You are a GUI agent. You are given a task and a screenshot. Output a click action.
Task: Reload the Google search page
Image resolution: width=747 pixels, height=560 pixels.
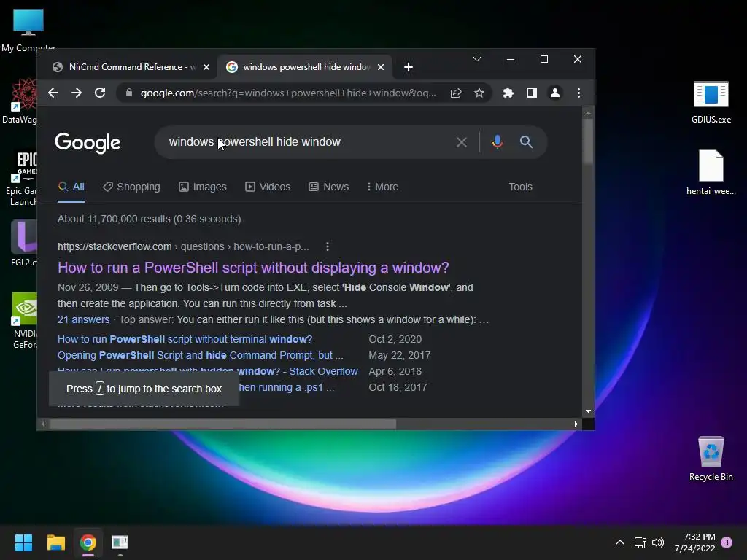[100, 93]
